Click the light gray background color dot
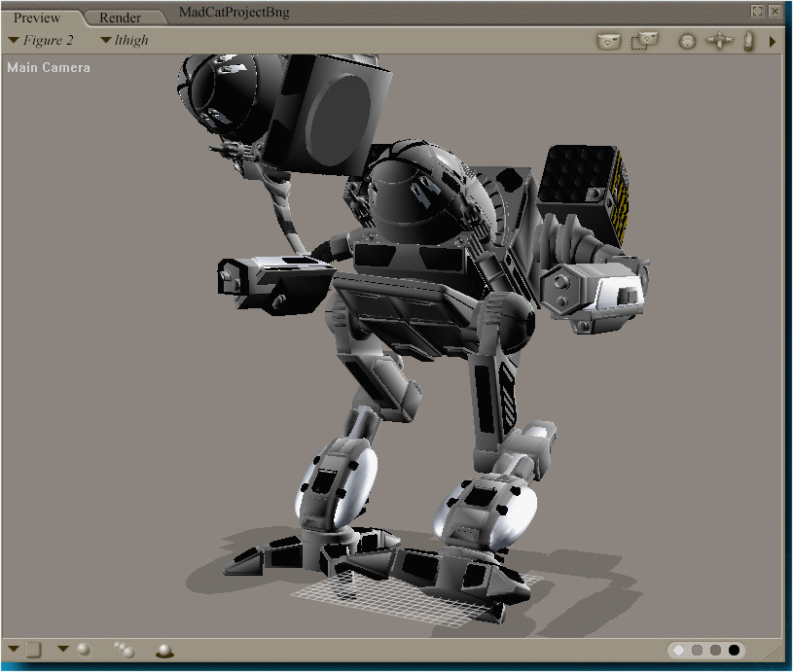The height and width of the screenshot is (672, 793). point(697,650)
